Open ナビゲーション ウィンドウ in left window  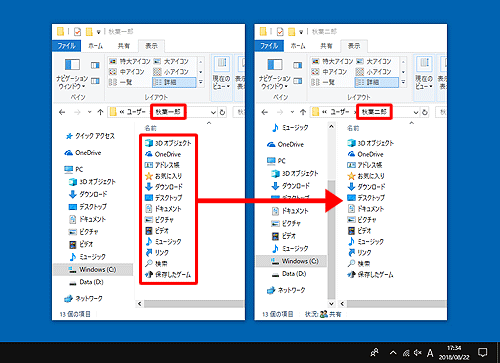[x=72, y=74]
